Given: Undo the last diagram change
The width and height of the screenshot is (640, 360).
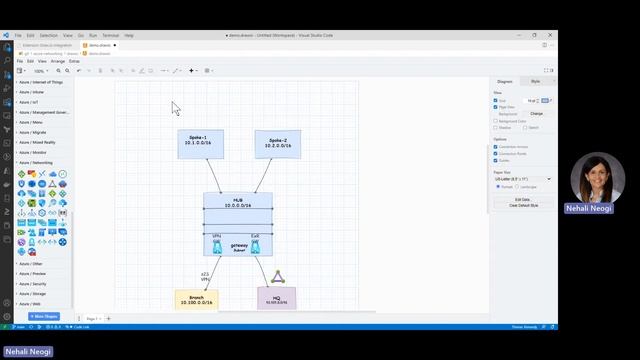Looking at the screenshot, I should 79,71.
